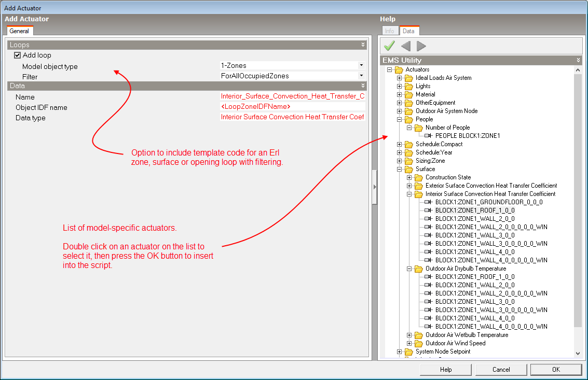The width and height of the screenshot is (588, 380).
Task: Click the tree view vertical scrollbar
Action: pyautogui.click(x=578, y=207)
